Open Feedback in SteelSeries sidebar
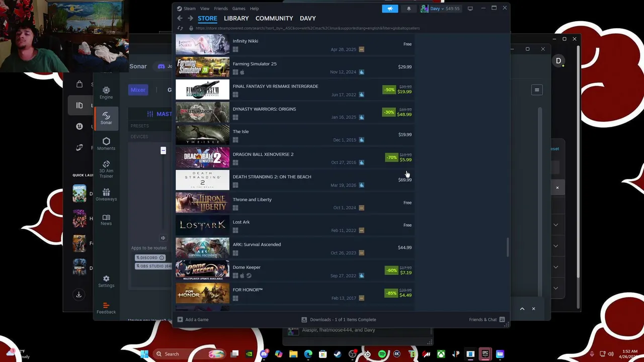The height and width of the screenshot is (362, 644). 106,308
